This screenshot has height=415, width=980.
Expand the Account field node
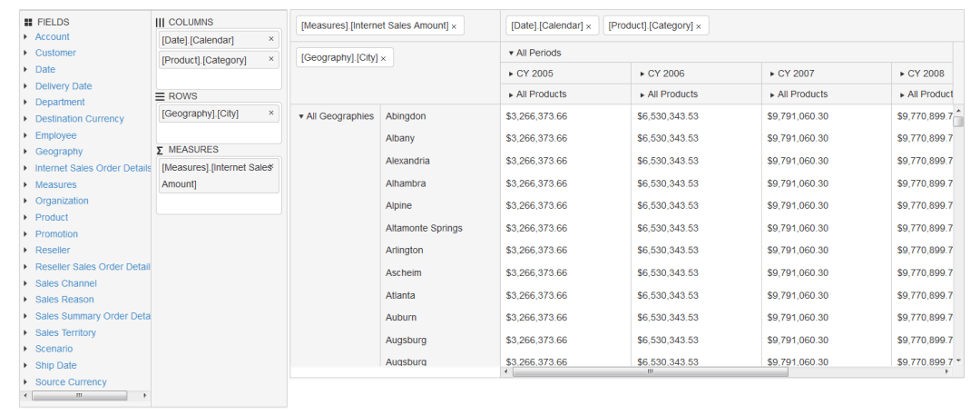(25, 36)
